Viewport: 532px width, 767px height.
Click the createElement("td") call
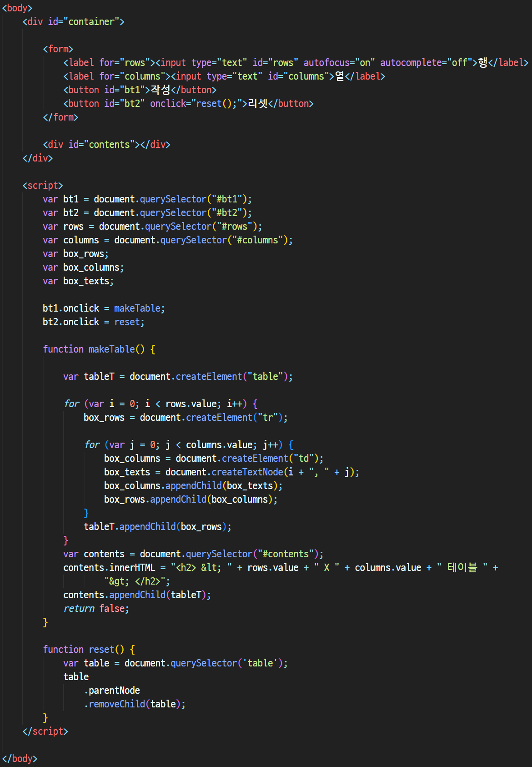[271, 459]
